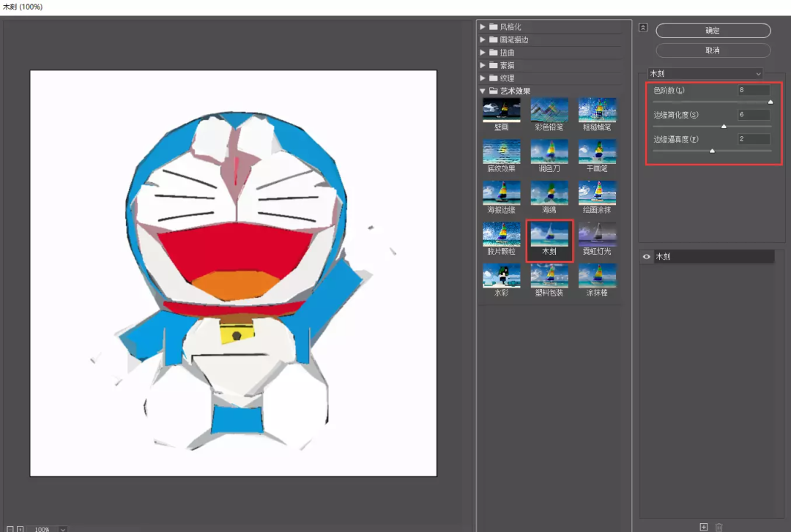
Task: Open the 100% zoom level dropdown
Action: pos(63,529)
